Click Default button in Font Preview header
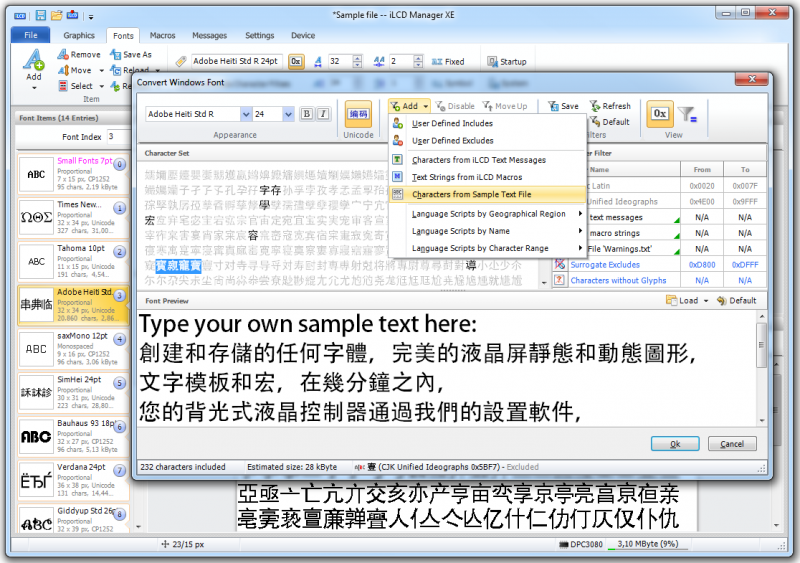The height and width of the screenshot is (563, 800). pyautogui.click(x=736, y=301)
